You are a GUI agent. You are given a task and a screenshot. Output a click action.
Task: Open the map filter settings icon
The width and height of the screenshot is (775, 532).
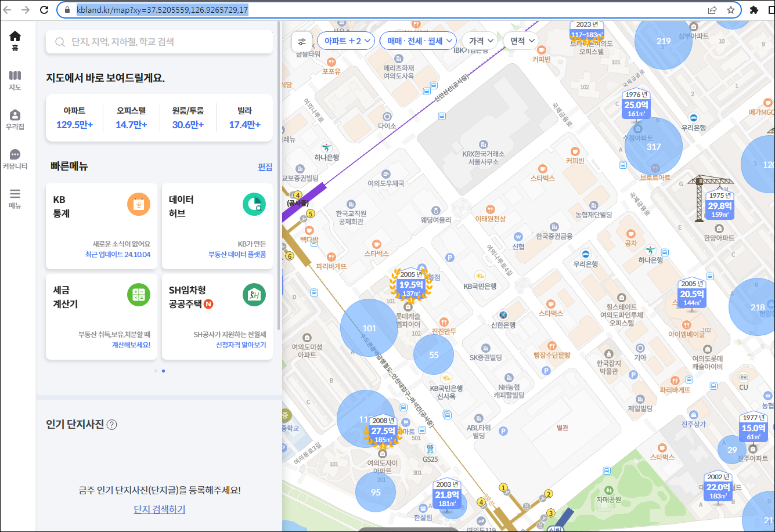[x=302, y=41]
